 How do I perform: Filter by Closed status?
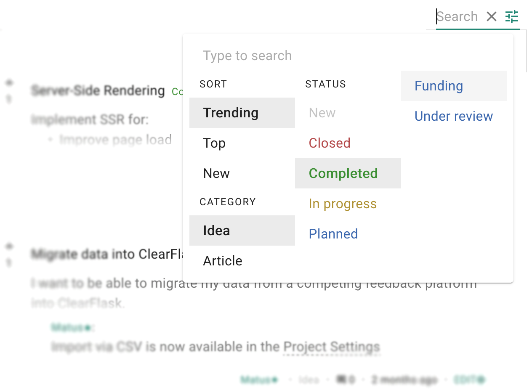point(348,143)
